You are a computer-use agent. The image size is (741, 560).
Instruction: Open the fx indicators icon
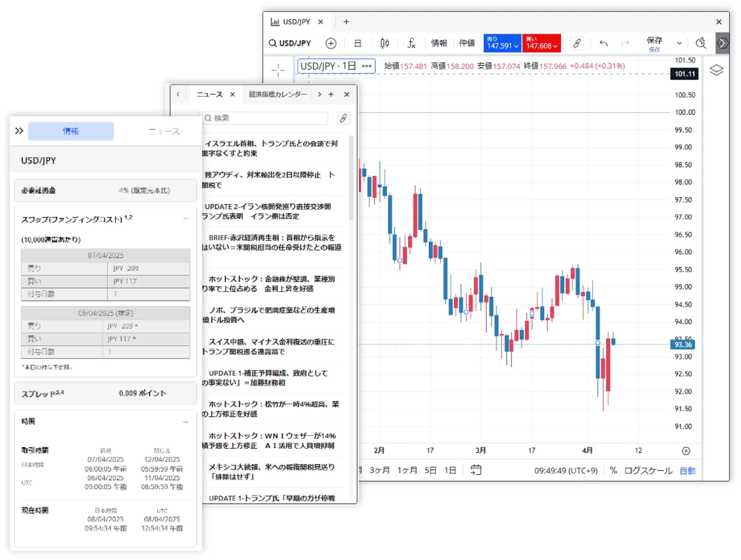411,43
